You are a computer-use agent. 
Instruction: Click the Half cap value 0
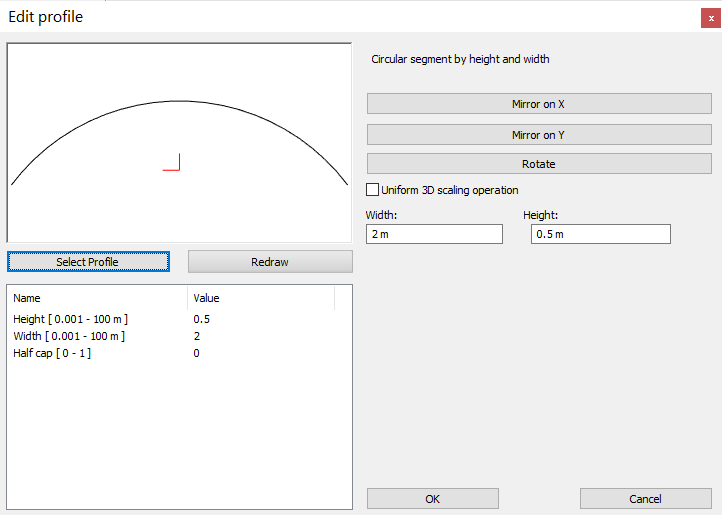pos(197,353)
